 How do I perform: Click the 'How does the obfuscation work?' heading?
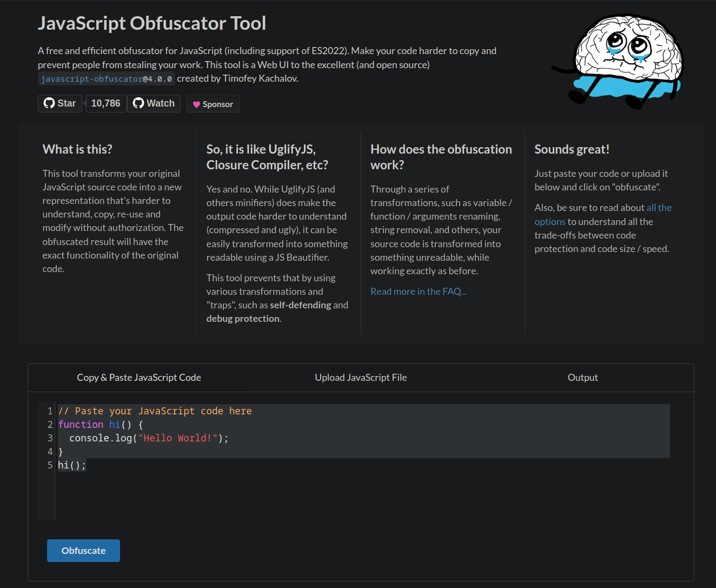click(441, 157)
